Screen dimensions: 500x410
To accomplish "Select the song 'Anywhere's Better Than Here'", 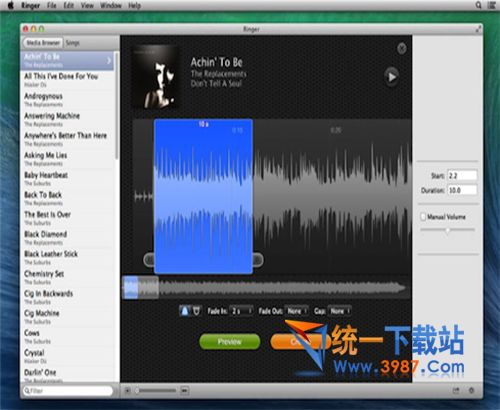I will click(67, 139).
